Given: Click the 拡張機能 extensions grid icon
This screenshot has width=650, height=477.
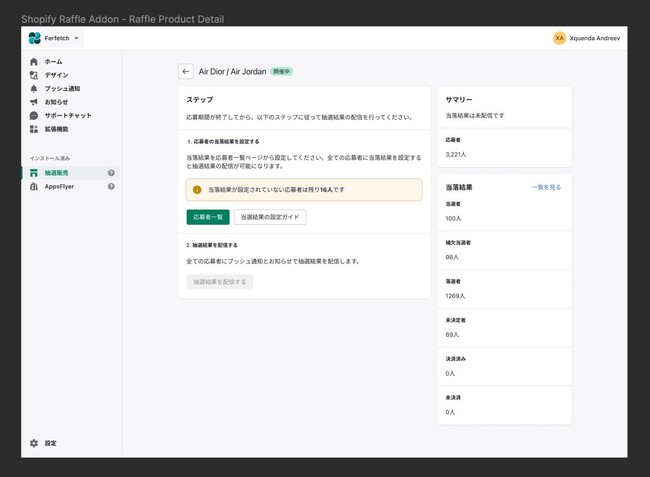Looking at the screenshot, I should coord(34,128).
